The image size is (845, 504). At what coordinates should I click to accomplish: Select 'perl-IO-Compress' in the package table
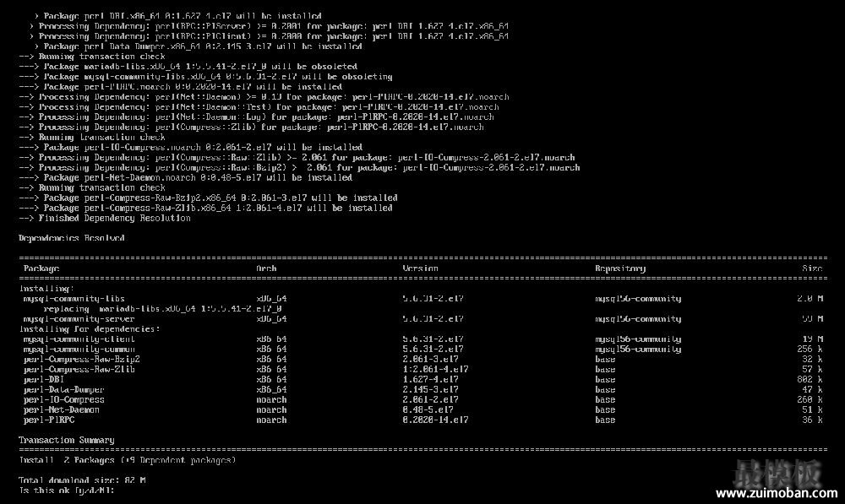pyautogui.click(x=64, y=399)
